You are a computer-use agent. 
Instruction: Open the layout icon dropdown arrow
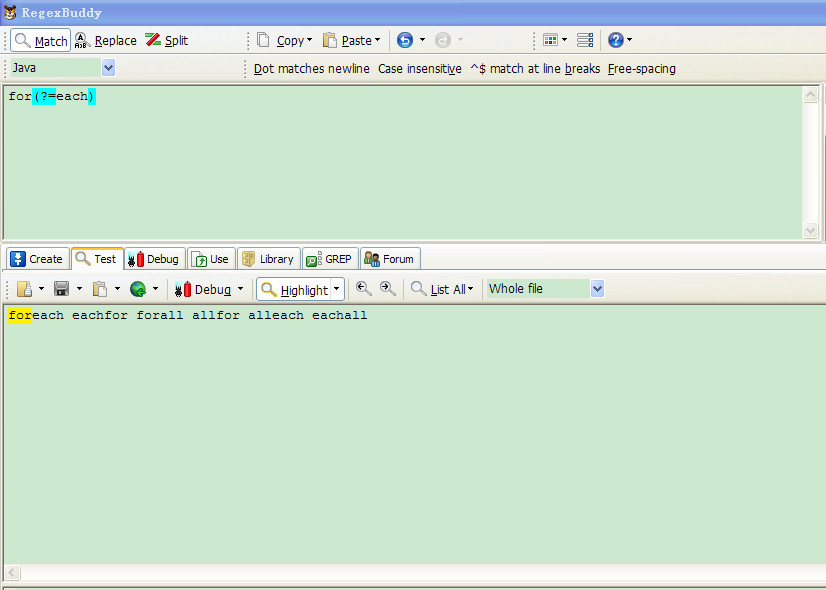pos(565,40)
